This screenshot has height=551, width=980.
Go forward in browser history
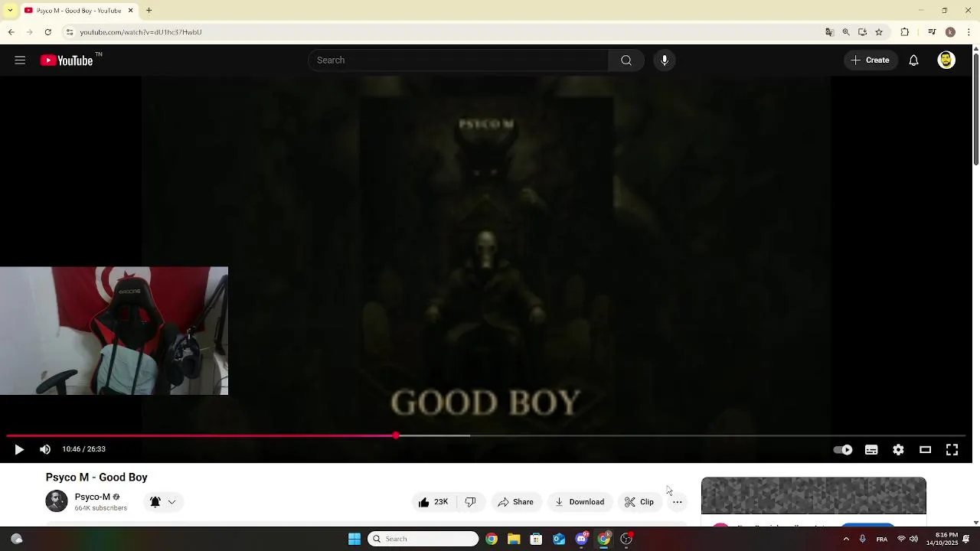tap(29, 32)
